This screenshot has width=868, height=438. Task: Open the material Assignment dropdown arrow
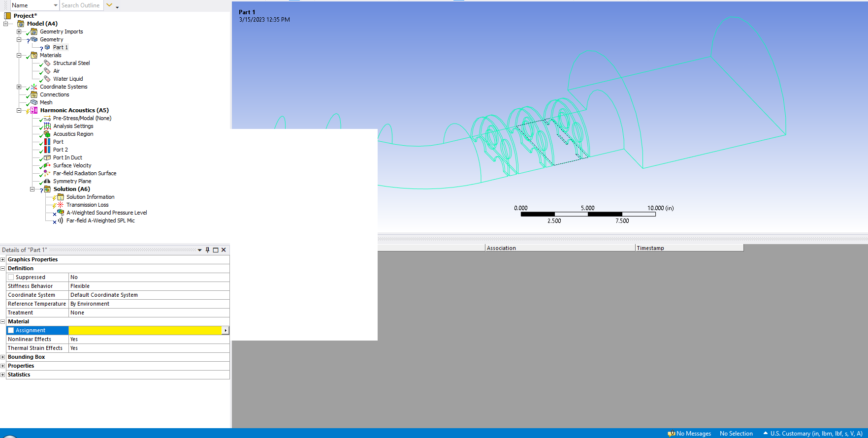(225, 330)
